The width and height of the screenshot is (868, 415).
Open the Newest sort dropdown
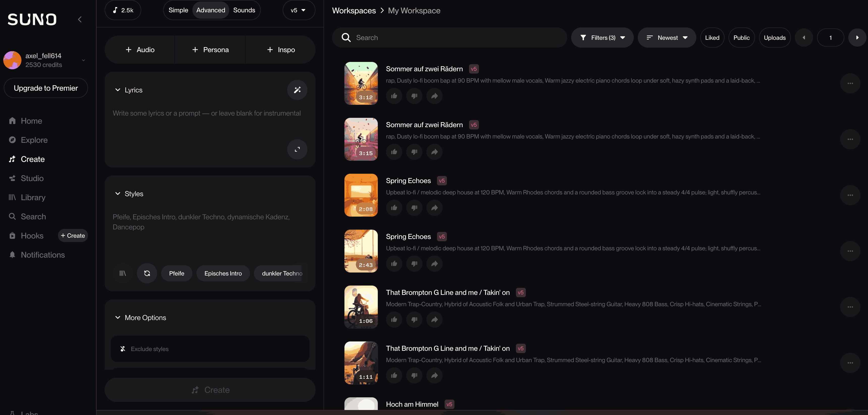667,38
